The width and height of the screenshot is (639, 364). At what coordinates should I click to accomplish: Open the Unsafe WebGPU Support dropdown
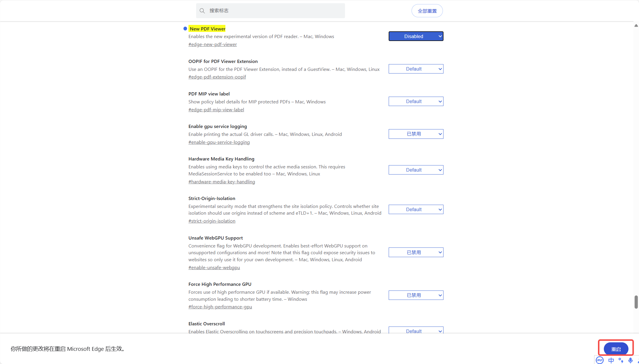(x=416, y=252)
